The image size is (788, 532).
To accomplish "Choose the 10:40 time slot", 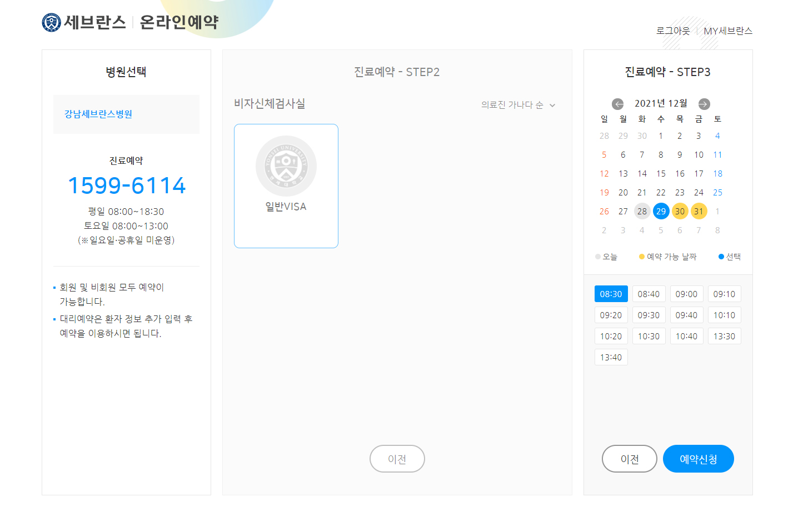I will coord(687,336).
